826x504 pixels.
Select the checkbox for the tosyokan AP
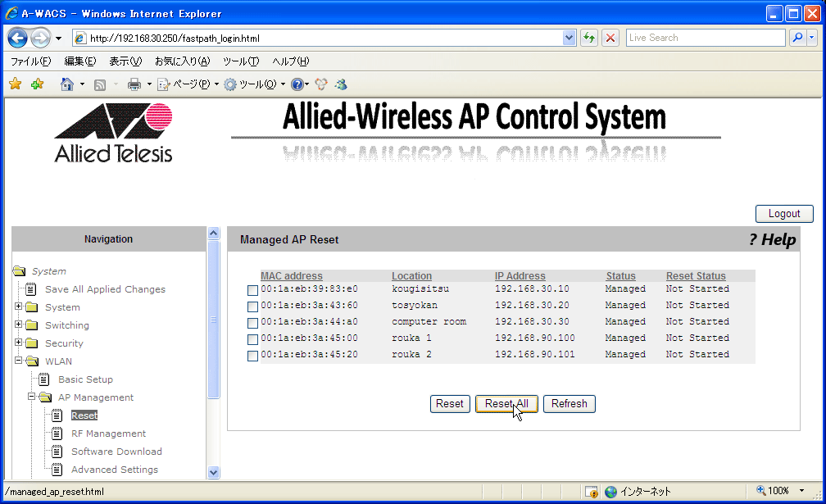point(253,306)
